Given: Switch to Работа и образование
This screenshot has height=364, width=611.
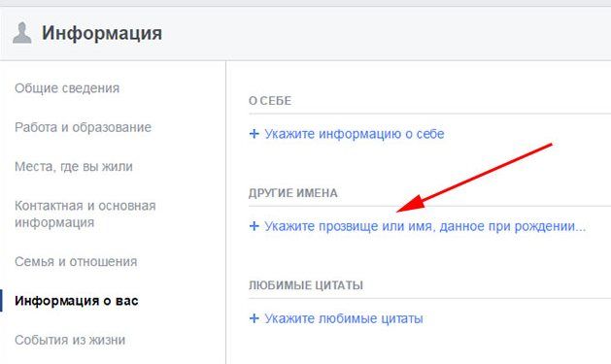Looking at the screenshot, I should coord(83,127).
